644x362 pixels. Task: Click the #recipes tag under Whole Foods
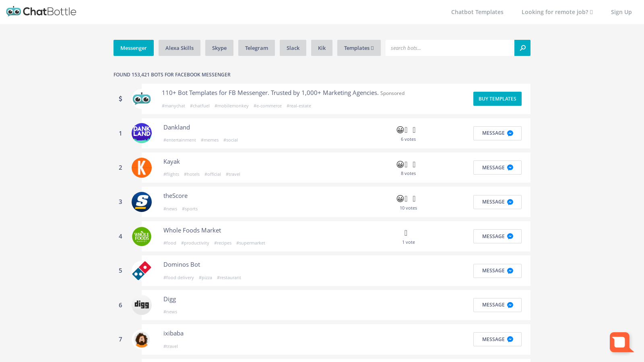223,243
